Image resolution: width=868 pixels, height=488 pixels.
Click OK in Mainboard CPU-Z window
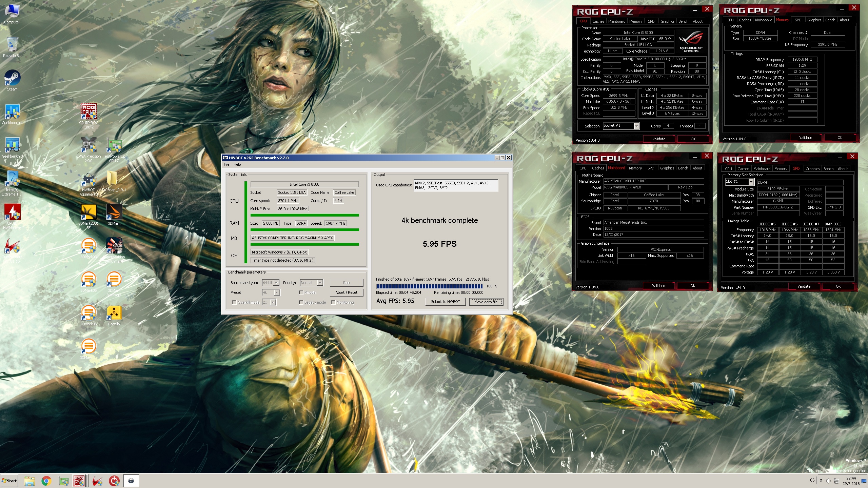692,286
